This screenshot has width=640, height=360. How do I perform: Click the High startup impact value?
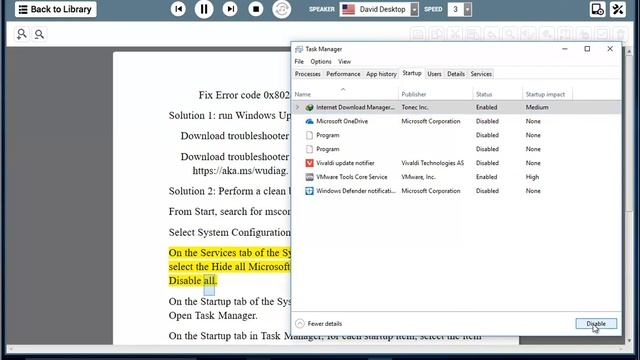pos(532,177)
